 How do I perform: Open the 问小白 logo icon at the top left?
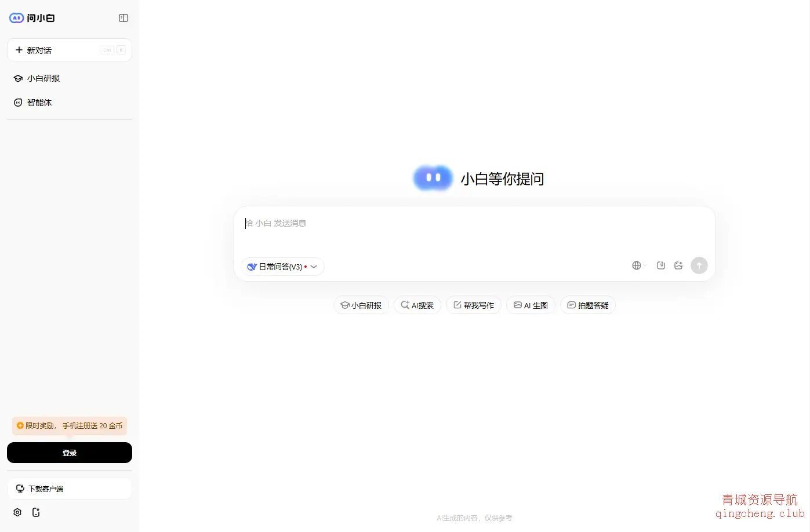coord(16,18)
